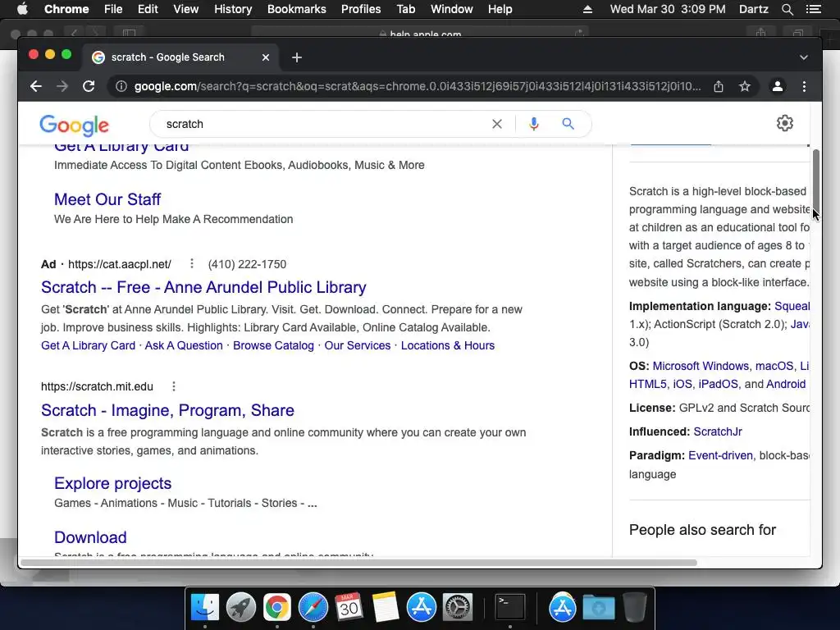
Task: Open the Profiles menu
Action: (361, 9)
